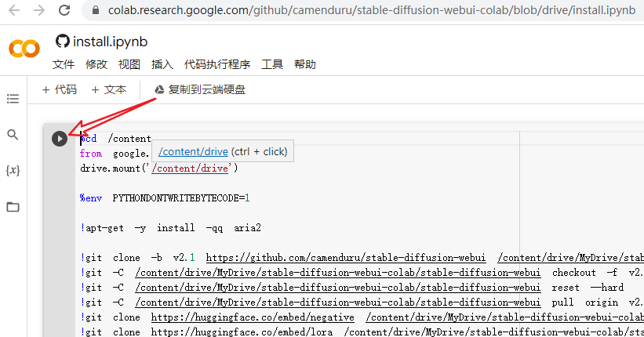Add a code cell with + 代码
This screenshot has height=337, width=644.
coord(60,89)
